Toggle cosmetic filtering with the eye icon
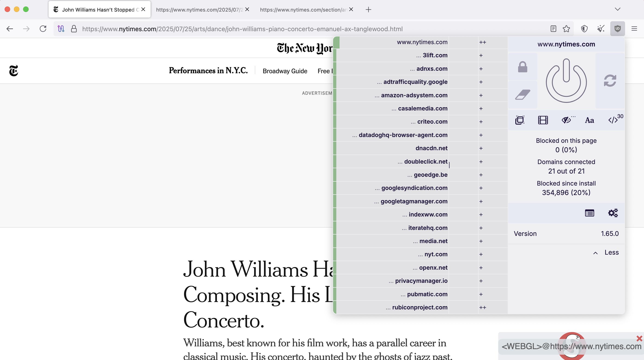Screen dimensions: 644x360 click(x=566, y=120)
